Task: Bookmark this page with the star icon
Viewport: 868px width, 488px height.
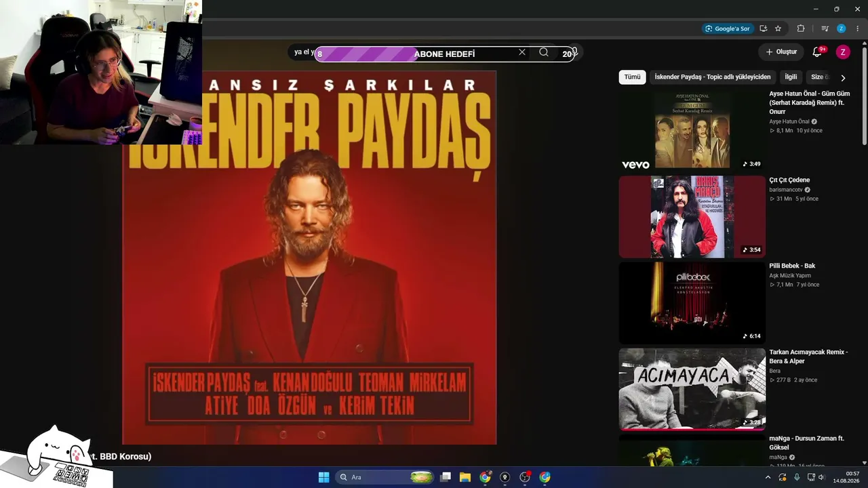Action: 778,28
